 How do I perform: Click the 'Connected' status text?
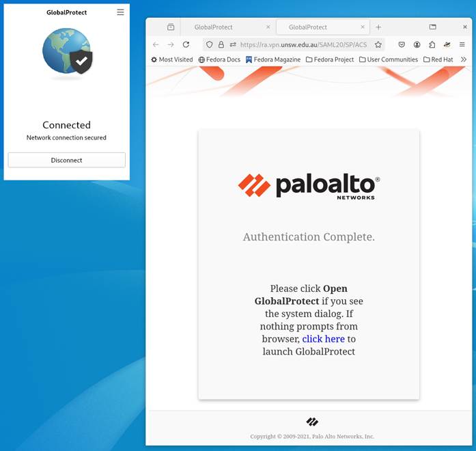coord(66,125)
